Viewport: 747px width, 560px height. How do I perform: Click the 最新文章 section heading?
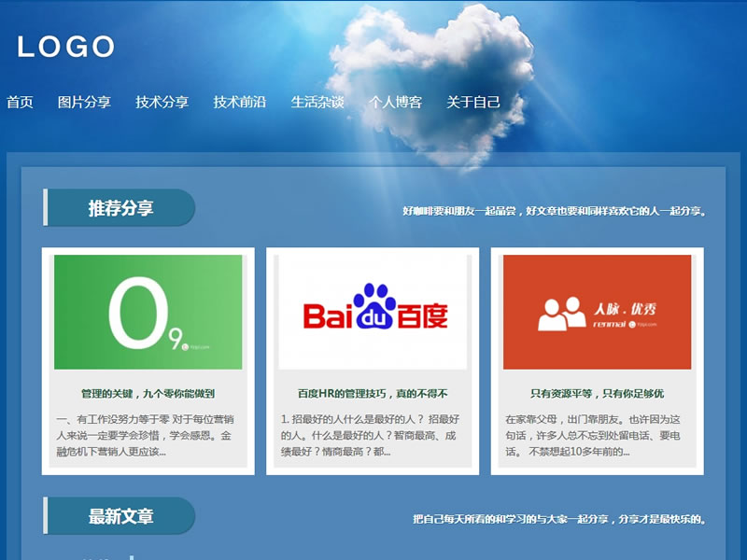coord(120,516)
